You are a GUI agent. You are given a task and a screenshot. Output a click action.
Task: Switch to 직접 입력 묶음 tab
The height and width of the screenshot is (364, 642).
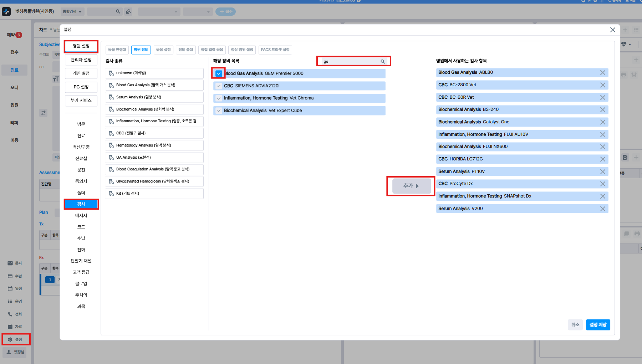[x=212, y=50]
